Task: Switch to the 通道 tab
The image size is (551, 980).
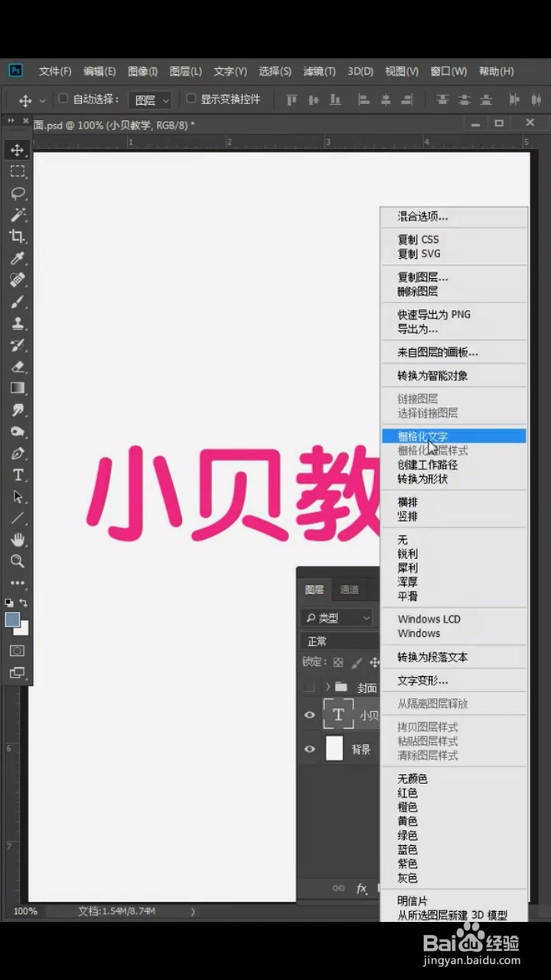Action: pyautogui.click(x=349, y=590)
